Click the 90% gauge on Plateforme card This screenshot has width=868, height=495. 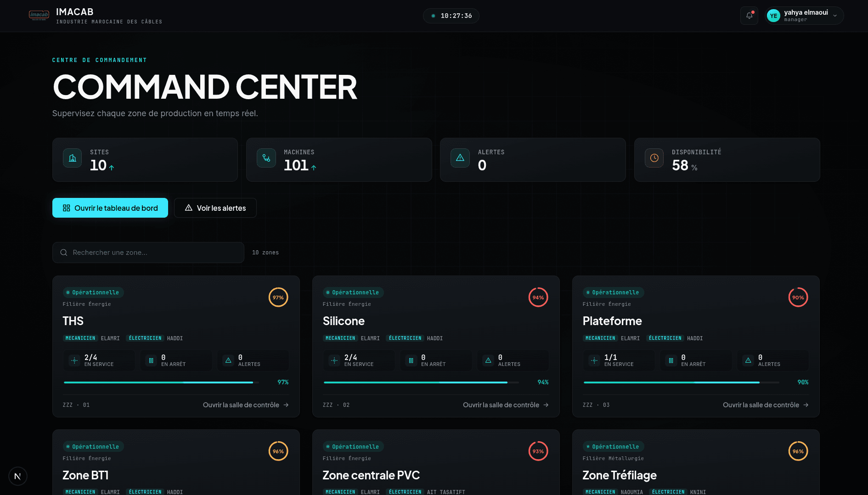click(798, 298)
